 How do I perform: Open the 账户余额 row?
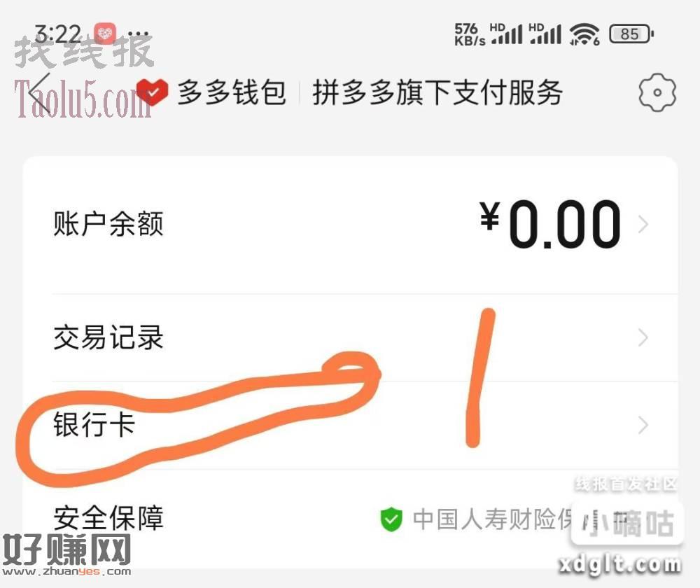coord(351,225)
